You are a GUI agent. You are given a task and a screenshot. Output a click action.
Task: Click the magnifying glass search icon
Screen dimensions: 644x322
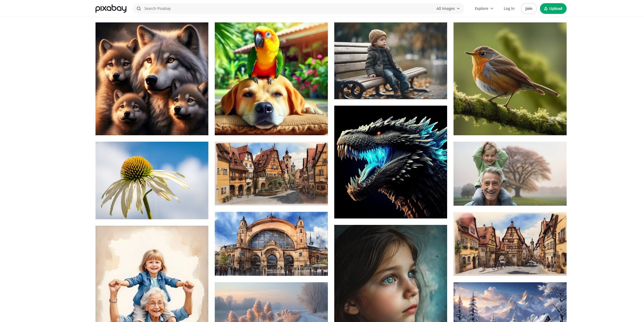[x=139, y=9]
